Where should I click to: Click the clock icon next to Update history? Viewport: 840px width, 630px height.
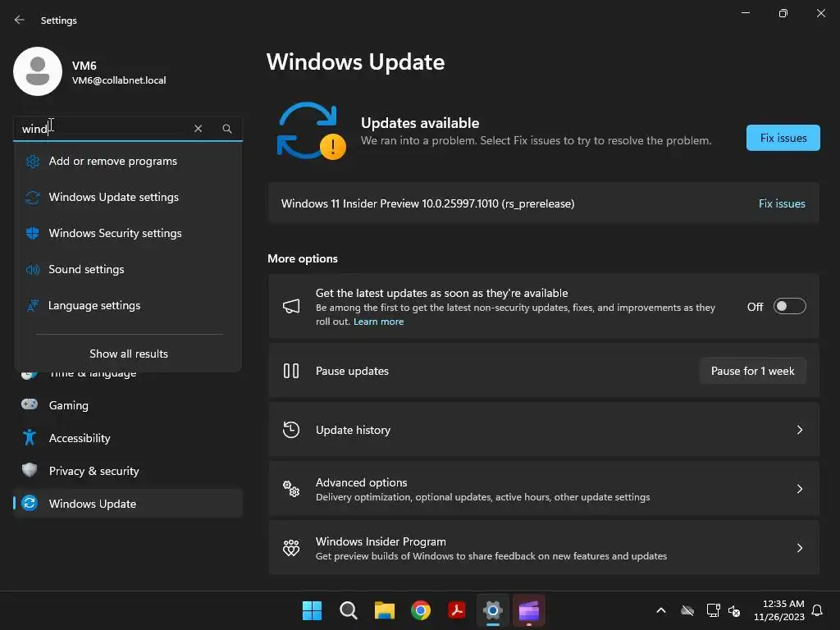(x=291, y=430)
